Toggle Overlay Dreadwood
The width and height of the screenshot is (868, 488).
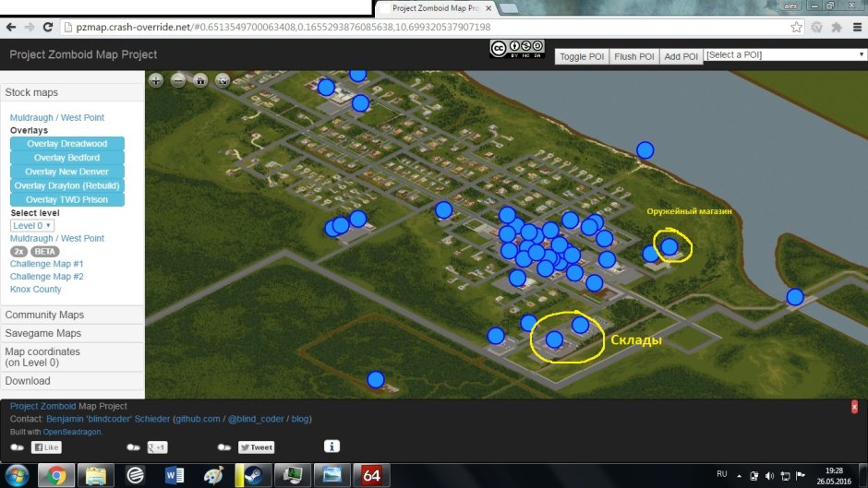(x=67, y=143)
